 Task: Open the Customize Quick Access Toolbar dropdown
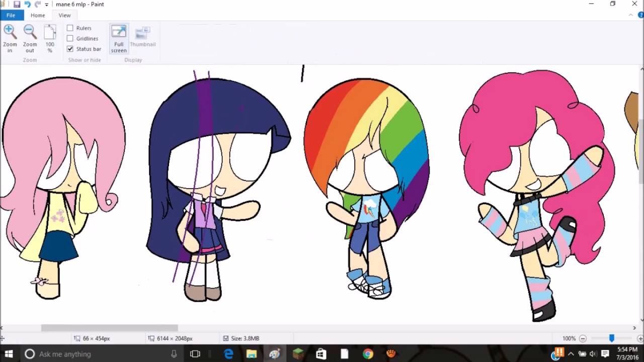pyautogui.click(x=47, y=5)
